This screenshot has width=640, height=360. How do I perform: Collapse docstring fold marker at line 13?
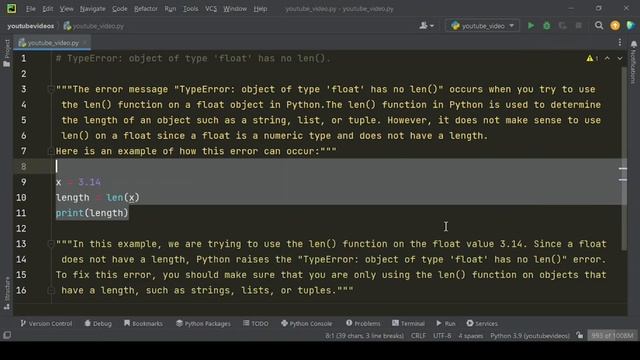(51, 244)
